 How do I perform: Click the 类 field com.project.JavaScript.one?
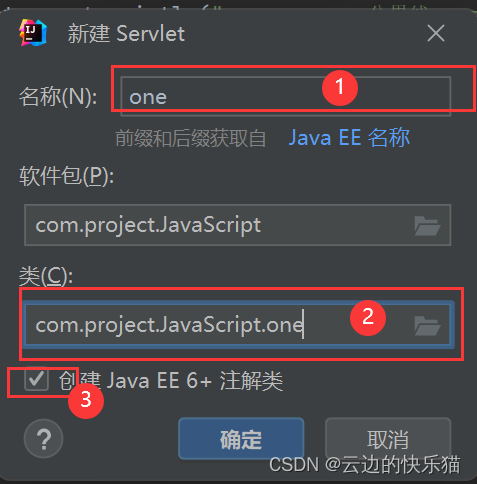(237, 325)
